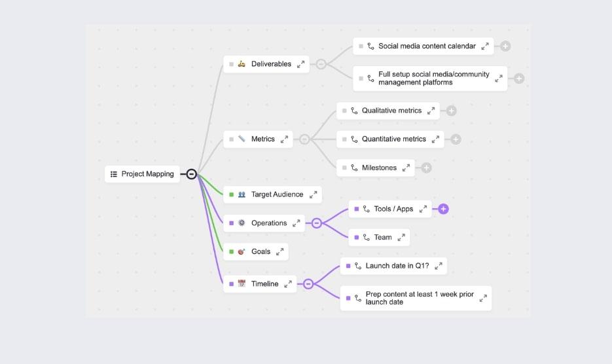
Task: Collapse the Project Mapping root branch
Action: click(x=191, y=174)
